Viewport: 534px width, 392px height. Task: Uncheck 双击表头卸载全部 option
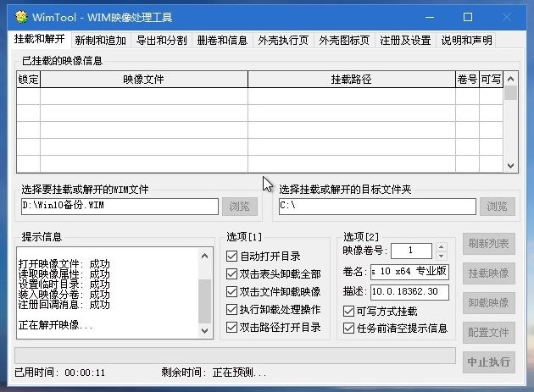[x=232, y=274]
